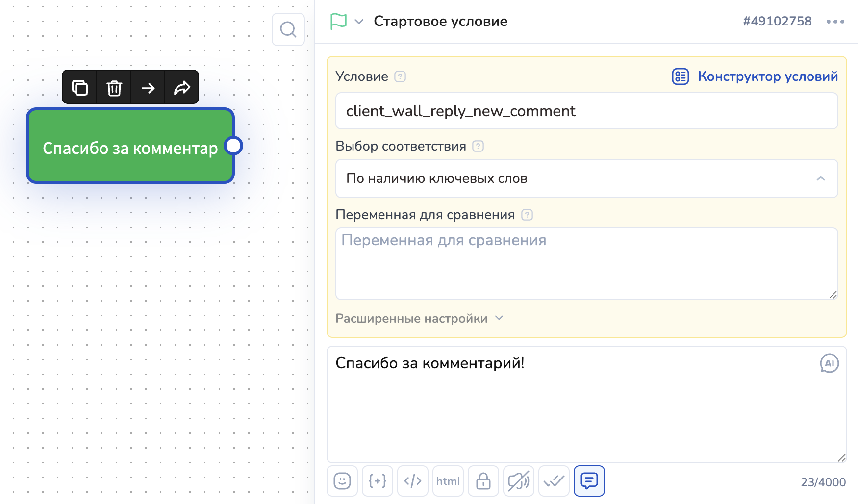Insert variable with curly braces icon
This screenshot has width=858, height=504.
coord(377,481)
